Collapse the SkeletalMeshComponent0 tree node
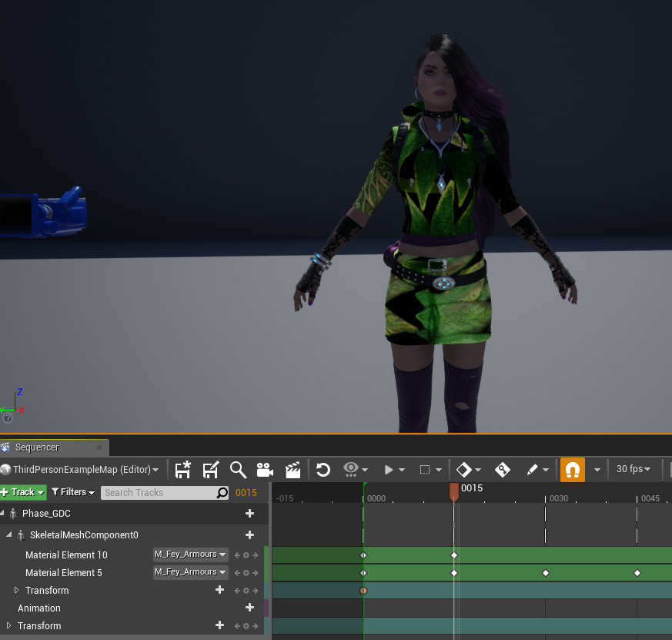 pyautogui.click(x=9, y=535)
